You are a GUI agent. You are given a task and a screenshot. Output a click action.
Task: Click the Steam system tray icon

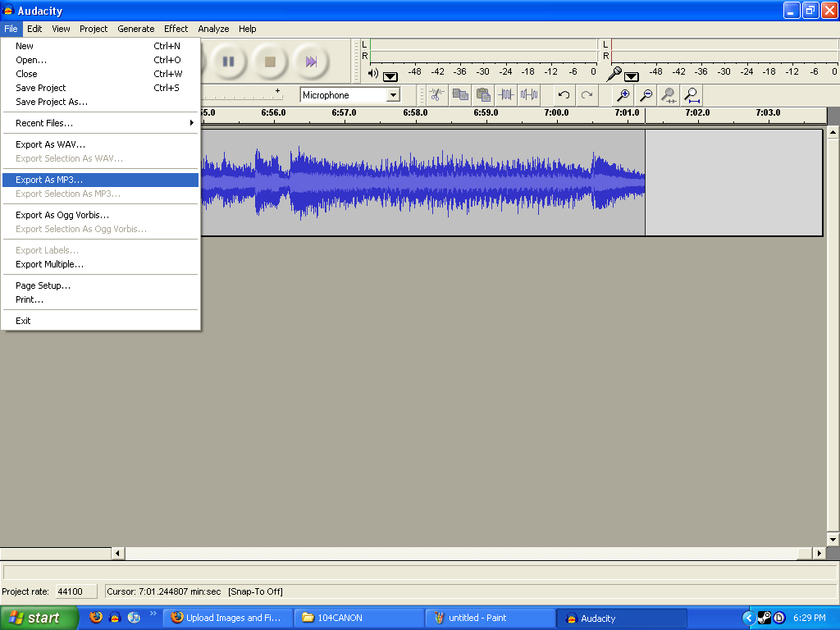(765, 618)
